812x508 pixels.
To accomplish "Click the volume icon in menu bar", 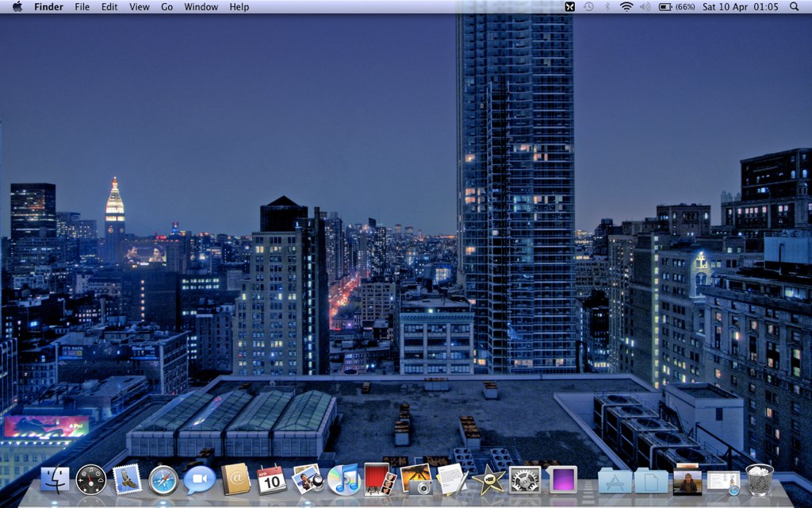I will click(645, 7).
